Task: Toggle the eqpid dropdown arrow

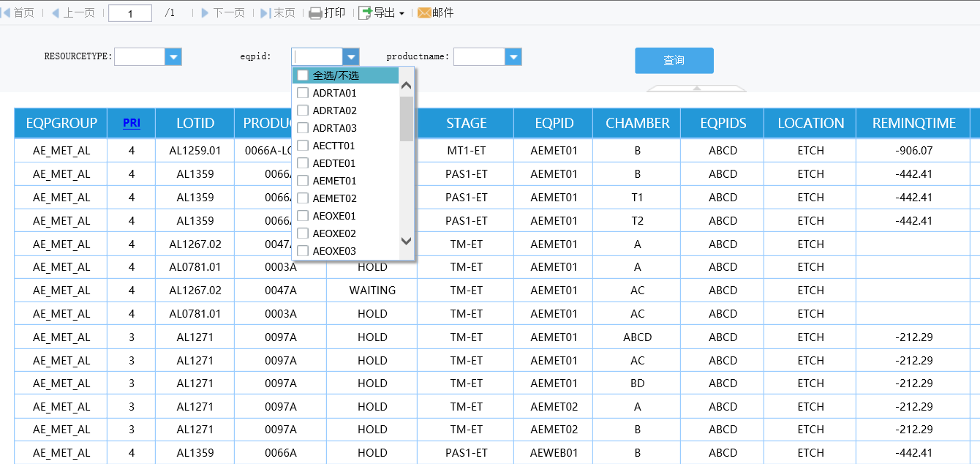Action: pos(351,56)
